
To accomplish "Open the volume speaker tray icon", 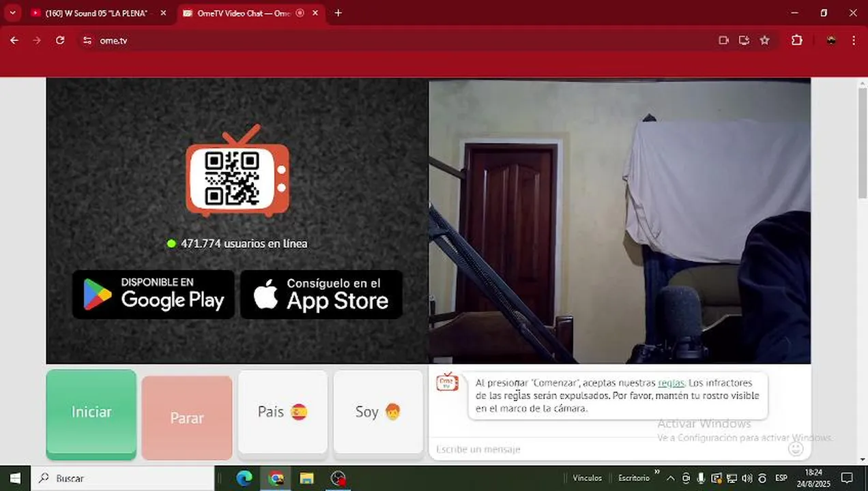I will pos(747,478).
